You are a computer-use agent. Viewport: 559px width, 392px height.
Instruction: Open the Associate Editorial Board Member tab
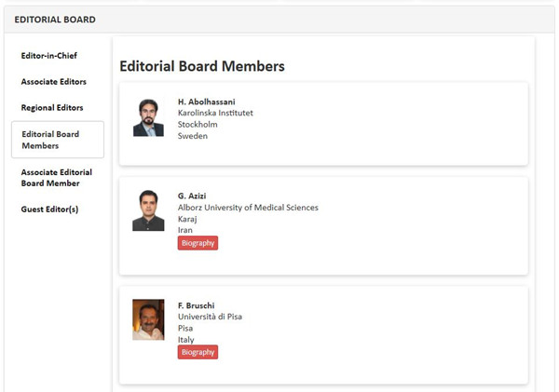click(57, 178)
